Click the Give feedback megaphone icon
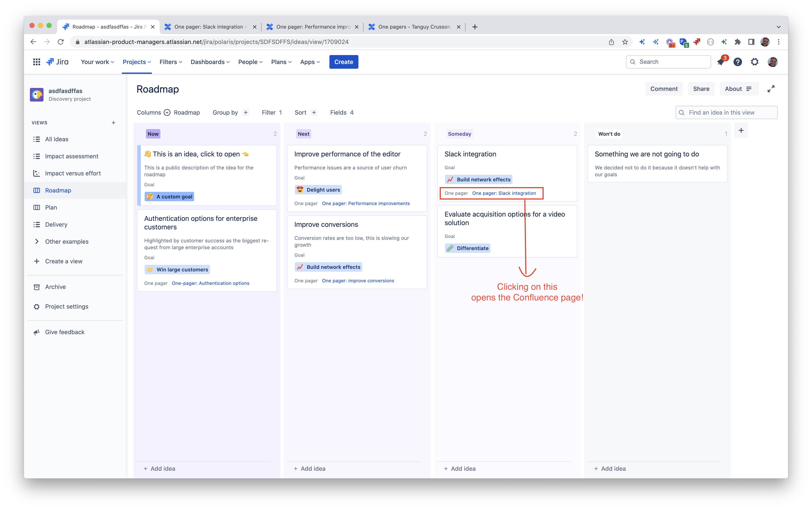Viewport: 812px width, 510px height. (x=36, y=332)
